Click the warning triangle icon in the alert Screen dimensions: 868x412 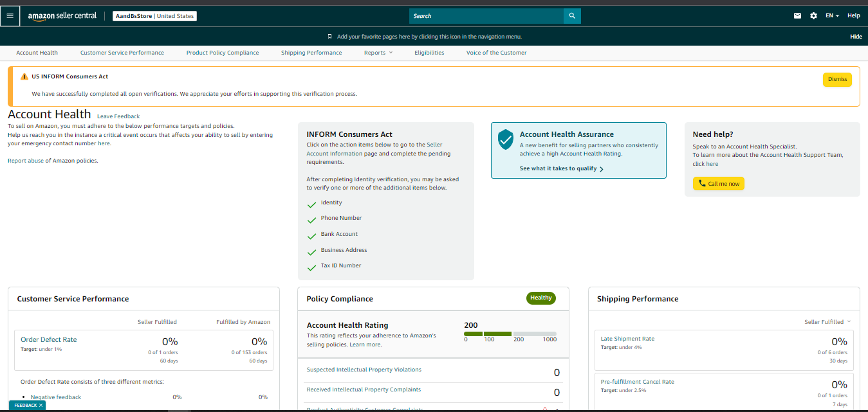click(24, 76)
